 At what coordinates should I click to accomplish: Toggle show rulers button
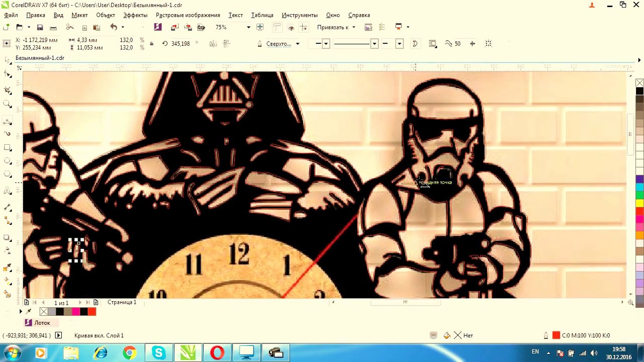point(278,27)
